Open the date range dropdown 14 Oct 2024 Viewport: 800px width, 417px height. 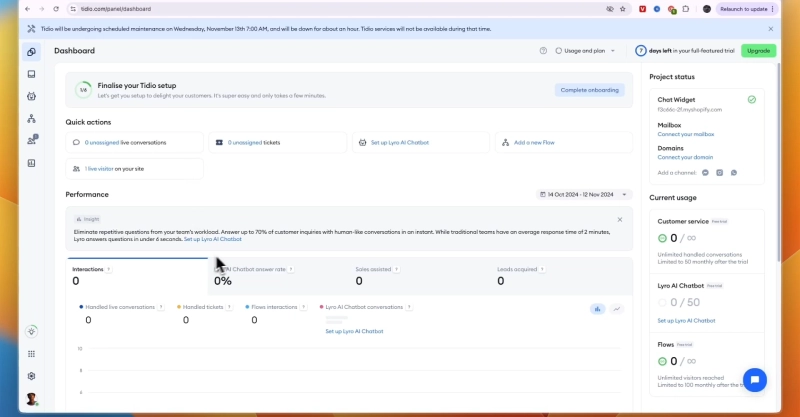point(583,194)
